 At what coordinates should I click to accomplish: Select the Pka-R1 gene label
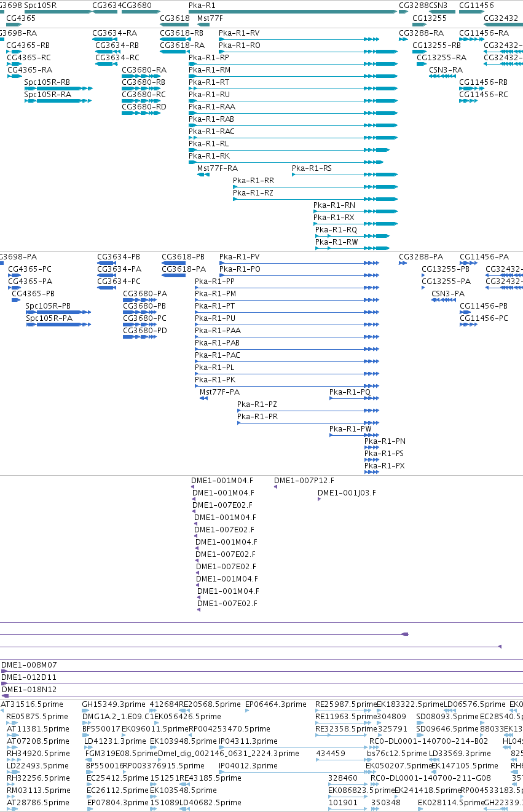coord(202,5)
